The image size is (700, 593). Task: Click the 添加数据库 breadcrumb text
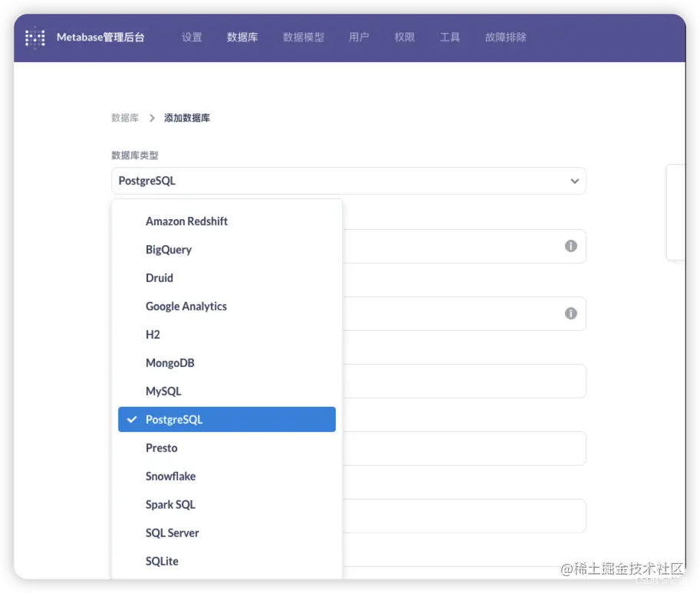tap(187, 118)
